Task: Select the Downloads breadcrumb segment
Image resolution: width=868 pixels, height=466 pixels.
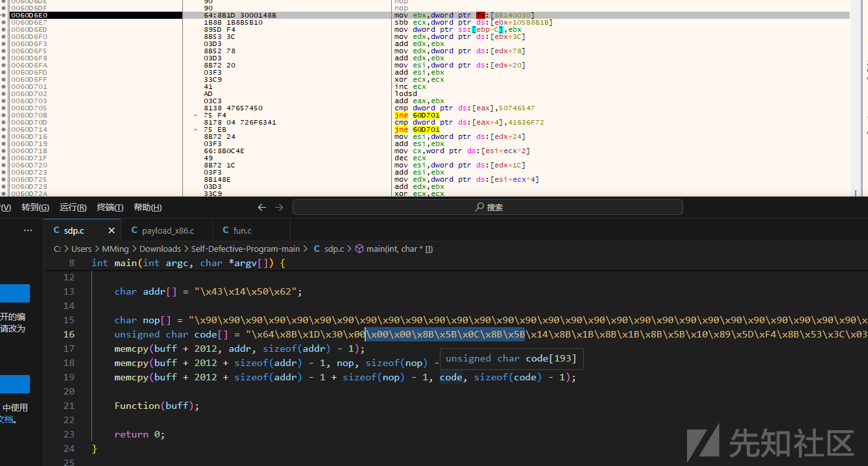Action: 160,249
